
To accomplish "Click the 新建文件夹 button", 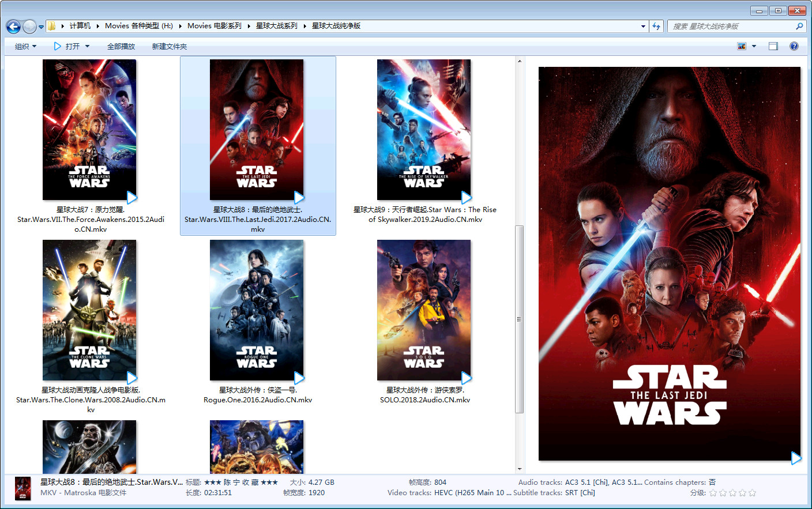I will click(x=170, y=46).
